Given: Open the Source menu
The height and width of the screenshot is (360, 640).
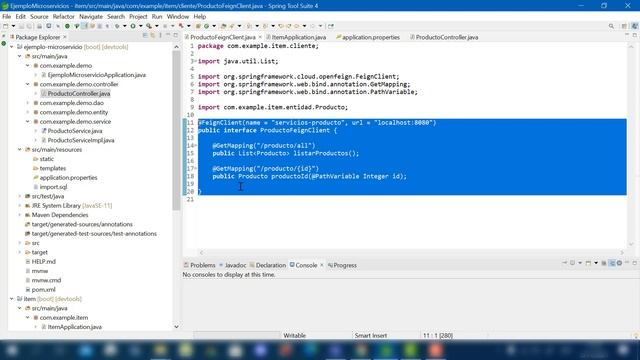Looking at the screenshot, I should (x=39, y=16).
